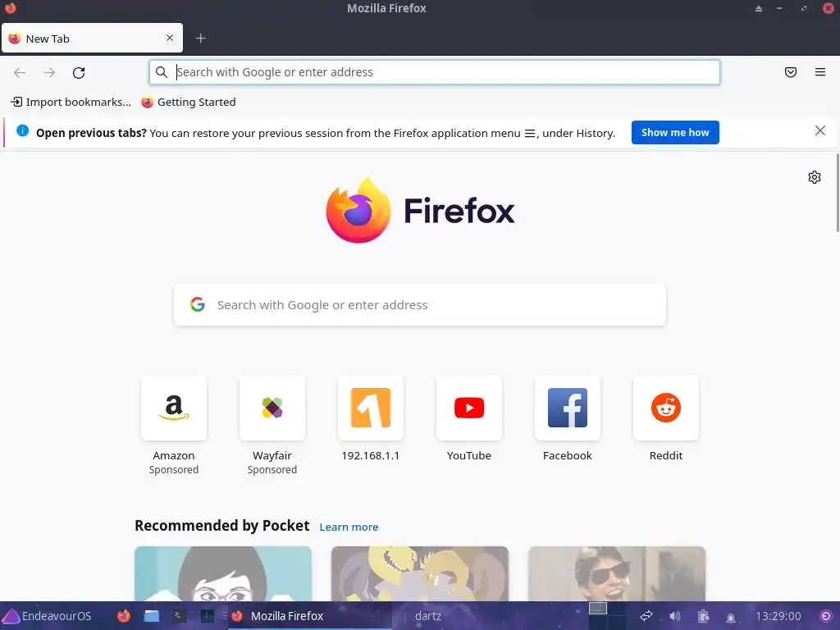Reload the current page

[x=79, y=72]
